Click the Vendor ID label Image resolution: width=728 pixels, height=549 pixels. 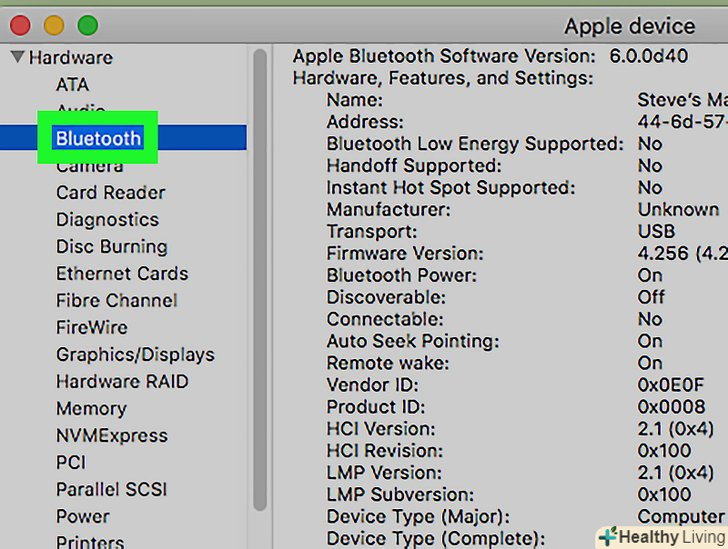point(372,385)
